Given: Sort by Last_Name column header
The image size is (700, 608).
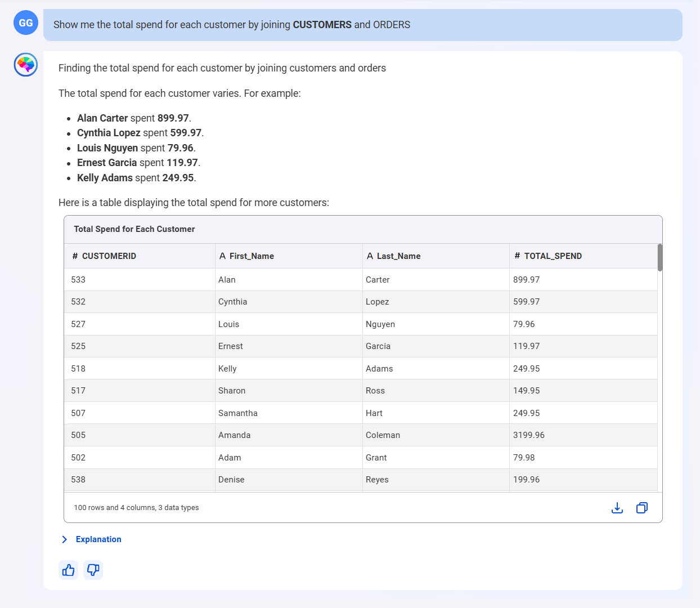Looking at the screenshot, I should pyautogui.click(x=436, y=256).
